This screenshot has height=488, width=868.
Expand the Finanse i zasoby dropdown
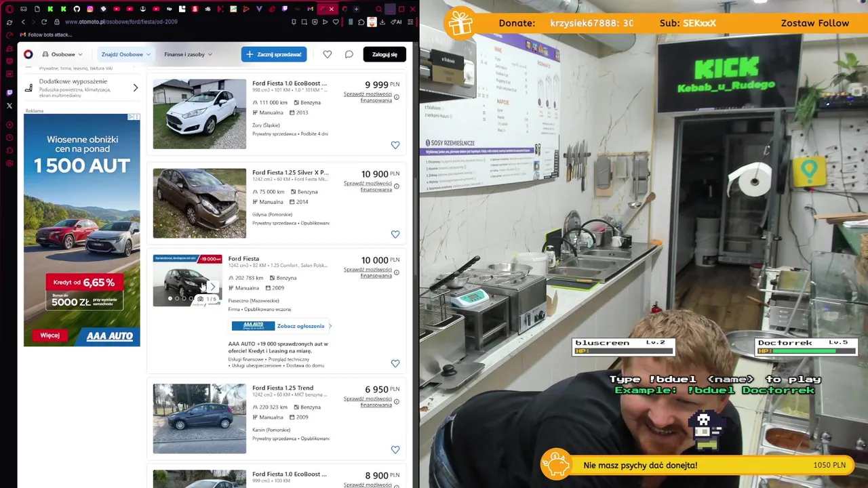point(188,54)
